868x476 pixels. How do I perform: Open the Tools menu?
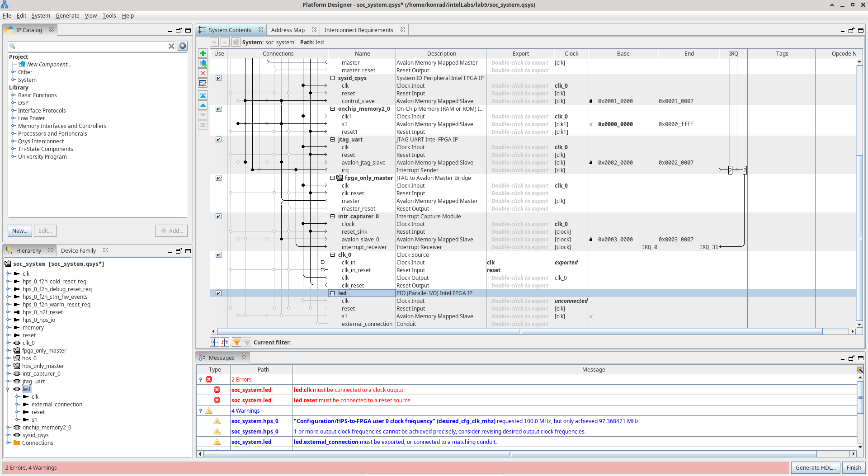109,16
